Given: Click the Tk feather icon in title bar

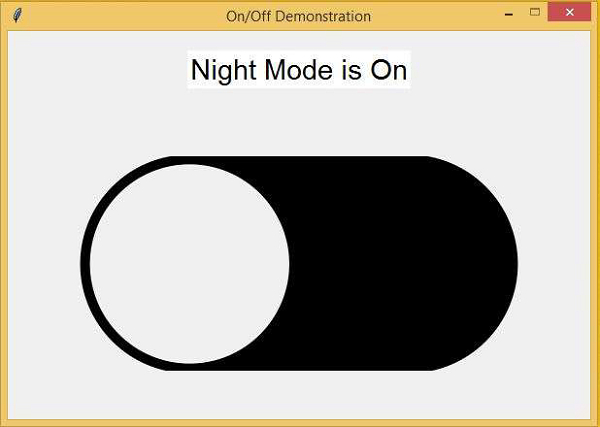Looking at the screenshot, I should 17,15.
